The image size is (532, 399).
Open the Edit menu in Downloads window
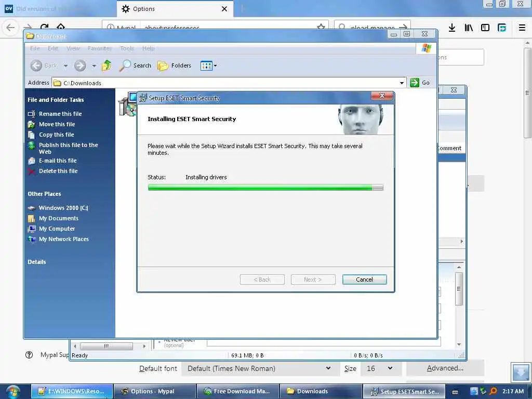53,48
